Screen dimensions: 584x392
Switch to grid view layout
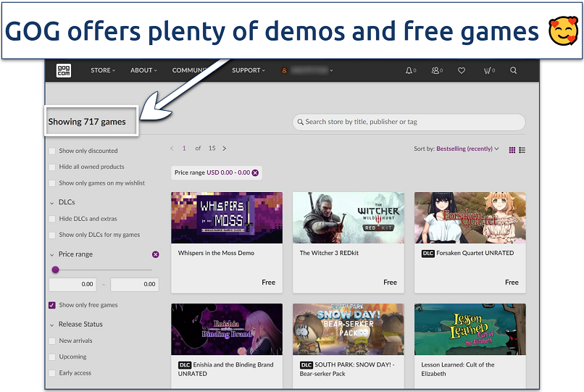click(x=512, y=150)
